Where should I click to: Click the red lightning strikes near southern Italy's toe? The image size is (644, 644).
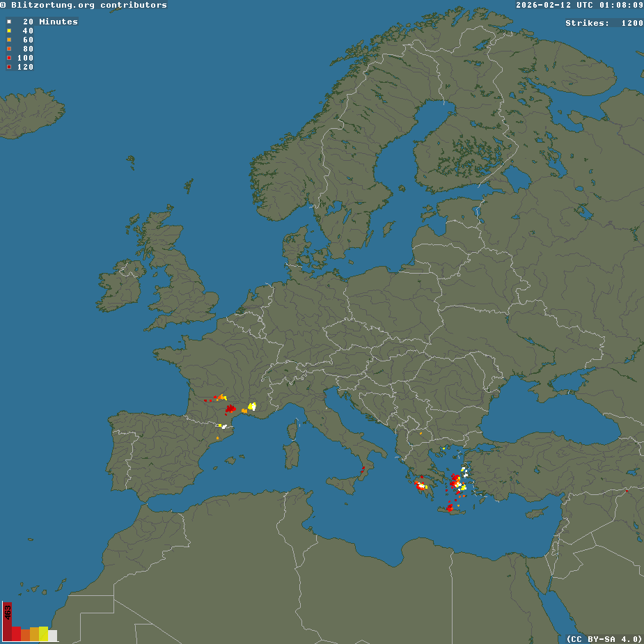[x=363, y=470]
